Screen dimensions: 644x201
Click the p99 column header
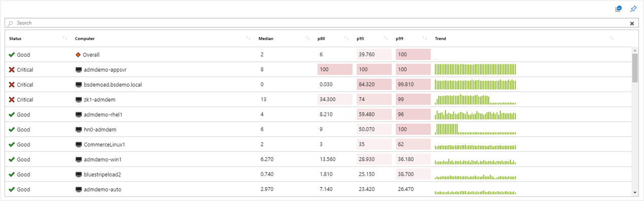point(400,39)
